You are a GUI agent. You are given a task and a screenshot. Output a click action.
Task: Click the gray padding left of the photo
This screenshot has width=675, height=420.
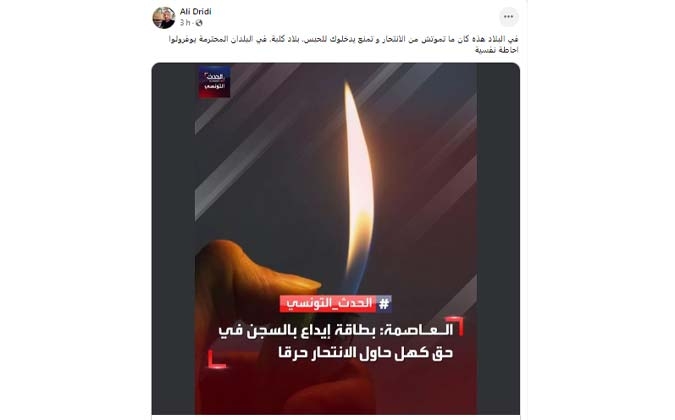click(x=173, y=239)
